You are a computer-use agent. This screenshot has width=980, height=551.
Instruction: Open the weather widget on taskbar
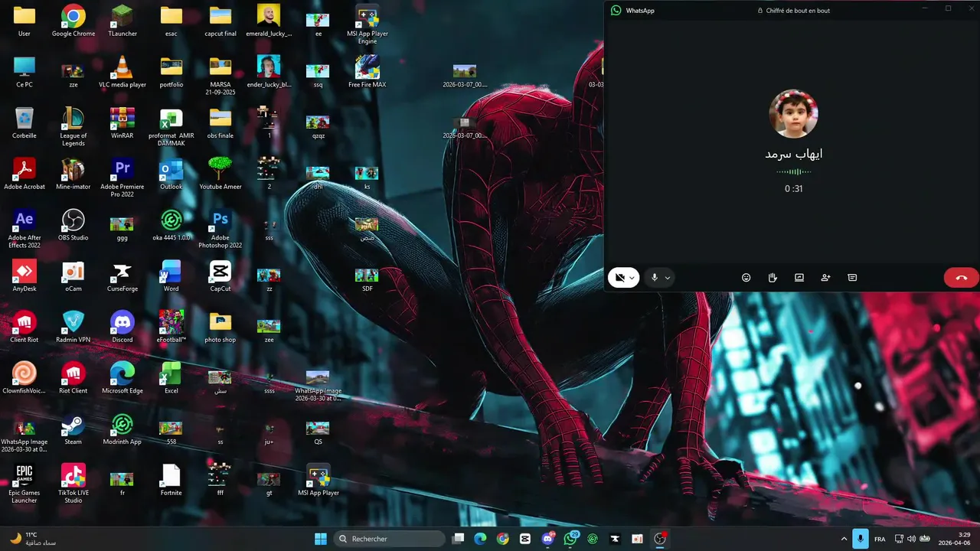(33, 539)
